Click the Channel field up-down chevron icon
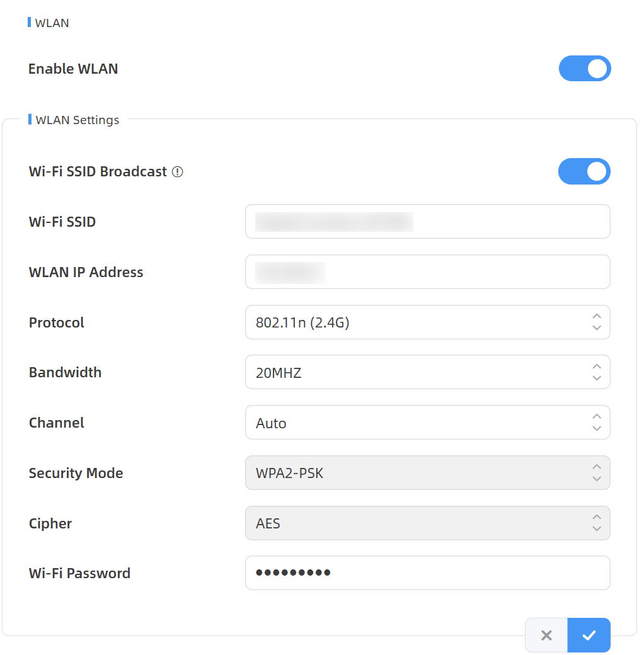The height and width of the screenshot is (655, 644). click(x=597, y=423)
